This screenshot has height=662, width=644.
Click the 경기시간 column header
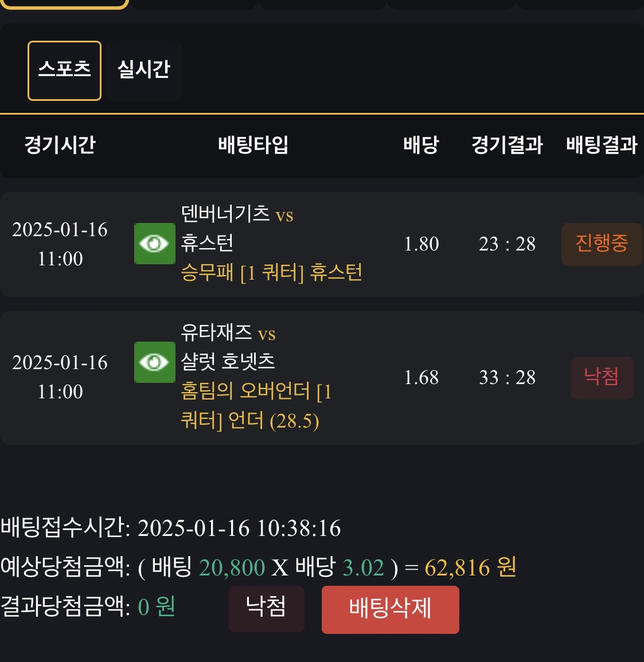tap(60, 145)
